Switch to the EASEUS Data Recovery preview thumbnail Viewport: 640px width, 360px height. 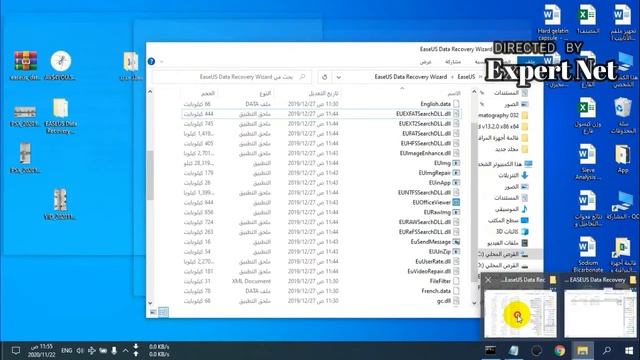pyautogui.click(x=600, y=313)
